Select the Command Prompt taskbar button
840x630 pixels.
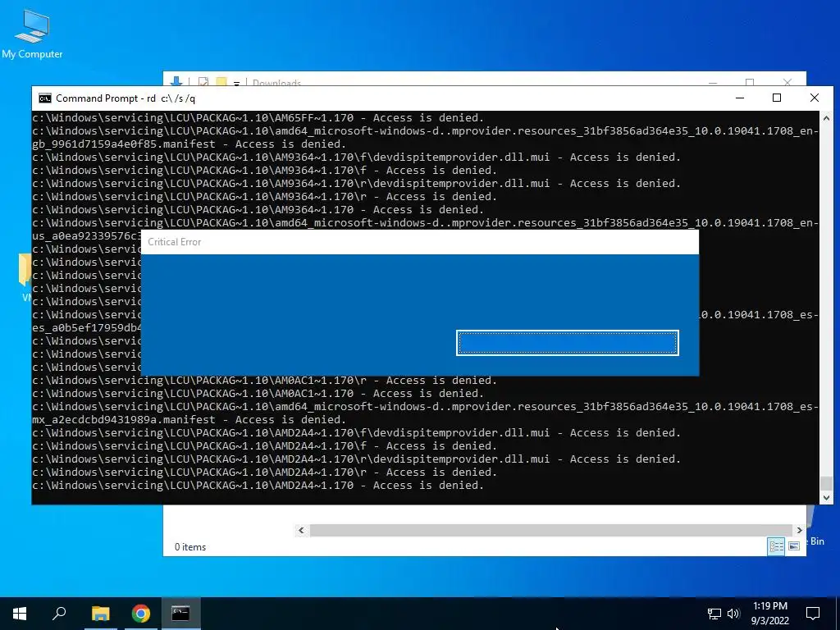tap(180, 613)
